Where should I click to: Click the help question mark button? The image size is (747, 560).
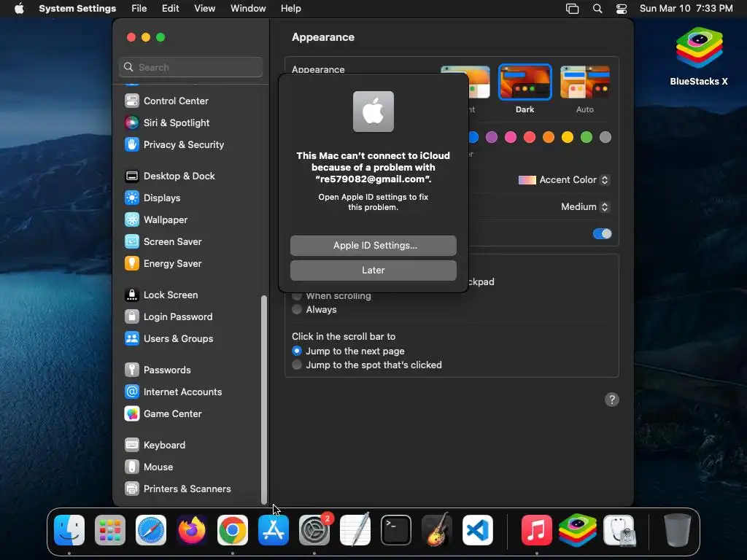pos(612,400)
